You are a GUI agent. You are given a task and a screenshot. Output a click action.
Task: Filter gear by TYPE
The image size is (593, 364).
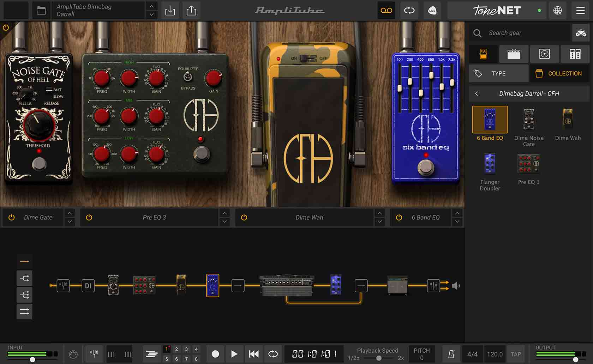tap(498, 73)
